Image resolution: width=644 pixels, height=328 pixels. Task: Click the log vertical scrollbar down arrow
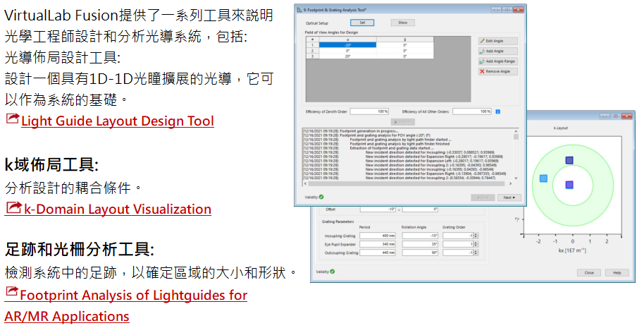point(516,178)
